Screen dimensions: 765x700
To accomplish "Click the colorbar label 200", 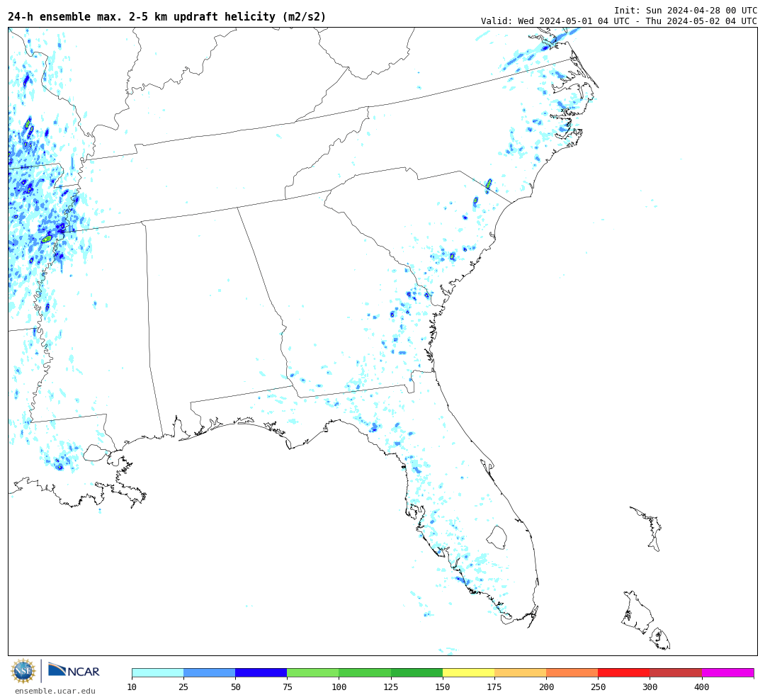I will click(x=546, y=687).
